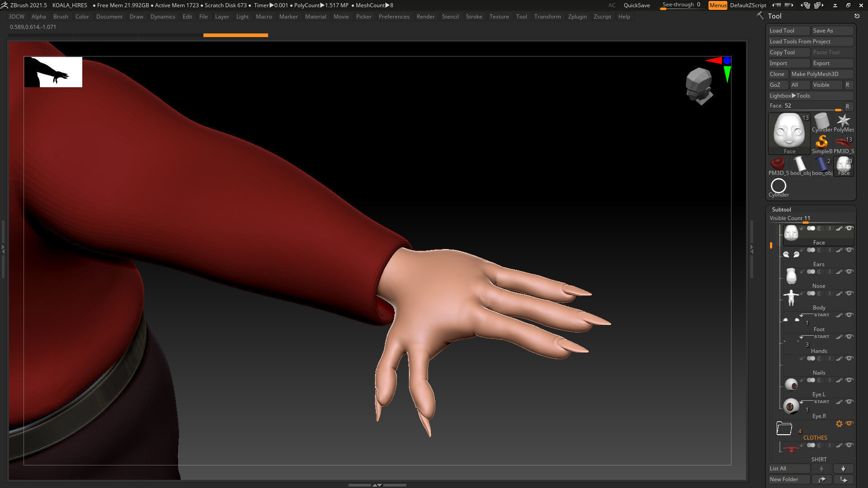Toggle the Menus button
Screen dimensions: 868x488
(x=717, y=5)
